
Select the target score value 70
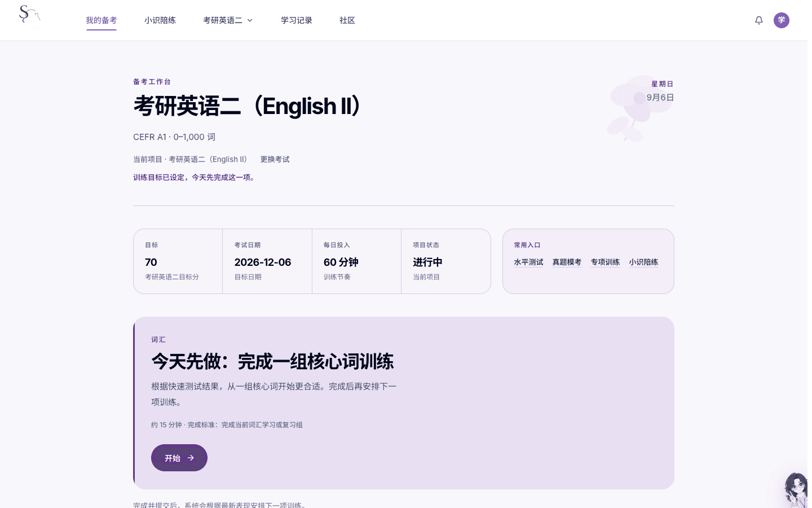(151, 262)
